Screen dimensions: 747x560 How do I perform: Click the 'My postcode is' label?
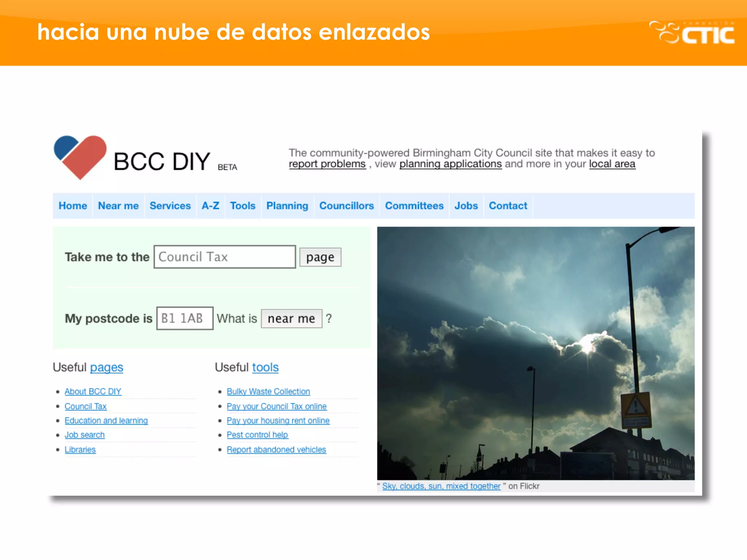click(108, 319)
